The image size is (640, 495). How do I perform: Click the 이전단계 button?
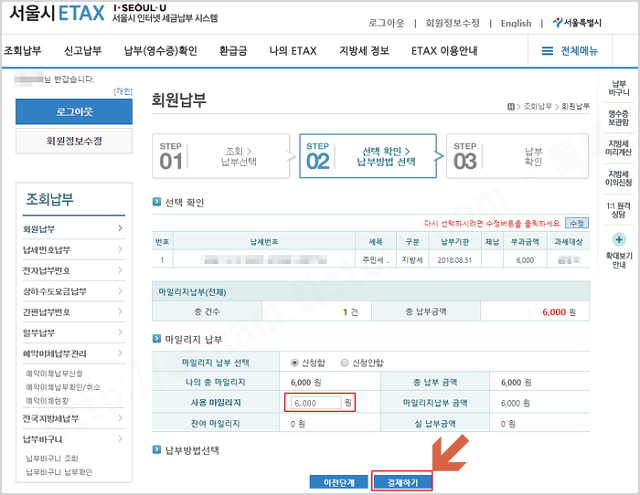coord(339,482)
